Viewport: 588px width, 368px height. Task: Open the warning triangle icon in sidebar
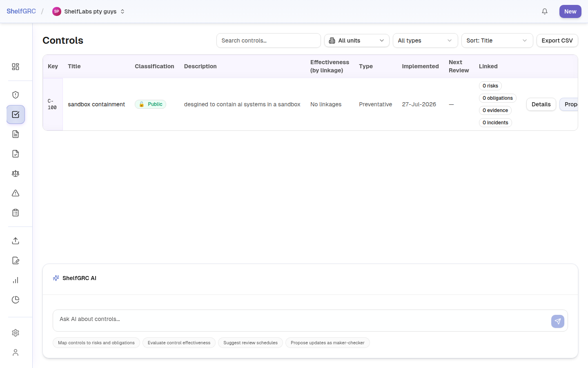(16, 193)
